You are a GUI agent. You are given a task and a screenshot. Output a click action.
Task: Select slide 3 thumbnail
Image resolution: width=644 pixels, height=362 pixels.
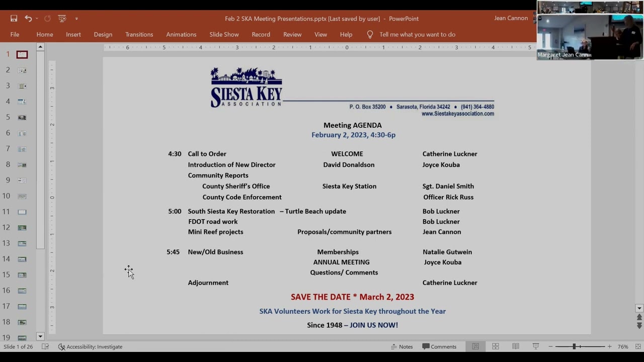(x=22, y=86)
